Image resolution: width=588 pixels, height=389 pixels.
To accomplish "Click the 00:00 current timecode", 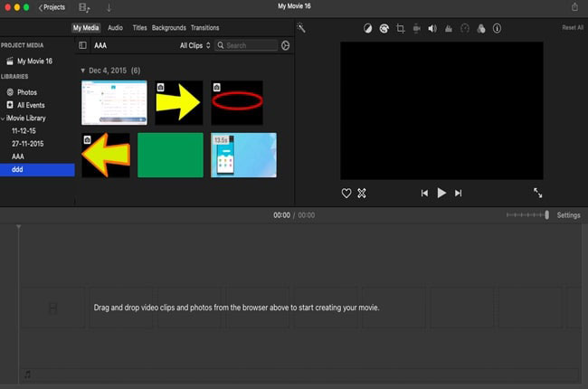I will (x=281, y=215).
